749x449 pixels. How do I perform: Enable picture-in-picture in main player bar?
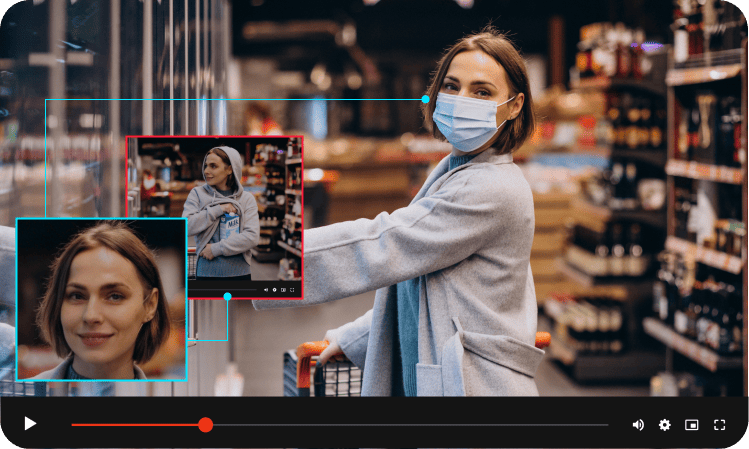click(x=691, y=425)
